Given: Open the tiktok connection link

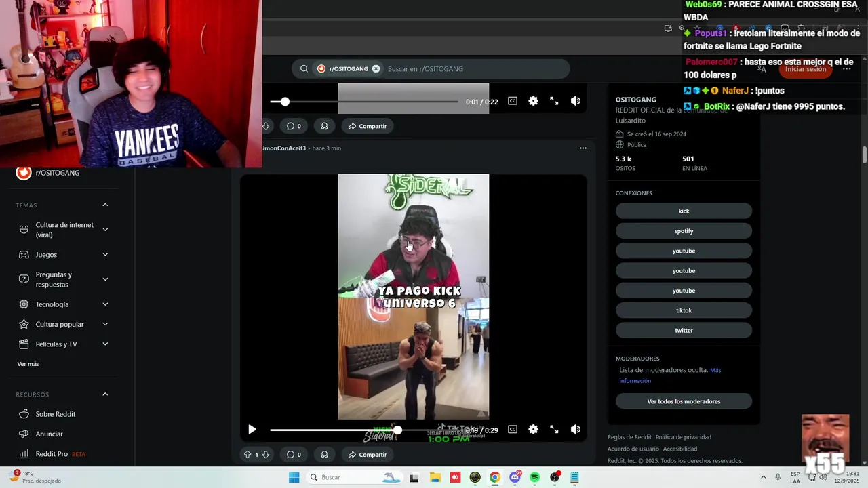Looking at the screenshot, I should tap(684, 310).
